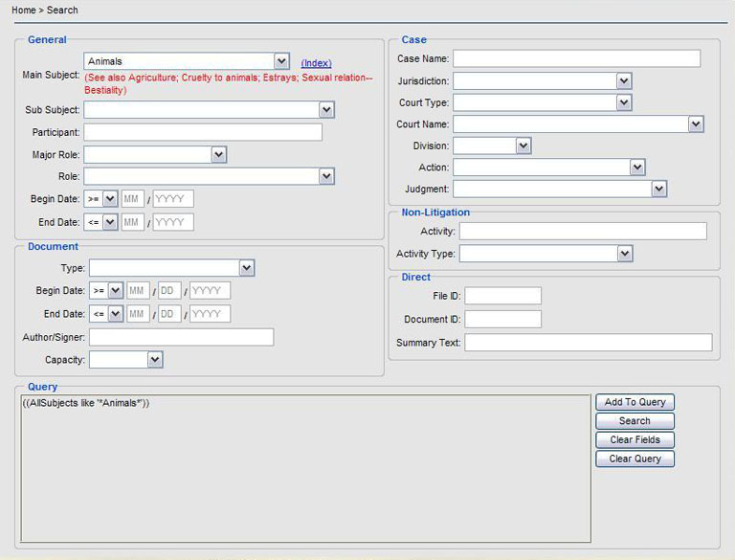The height and width of the screenshot is (560, 735).
Task: Open Document End Date operator dropdown
Action: click(106, 314)
